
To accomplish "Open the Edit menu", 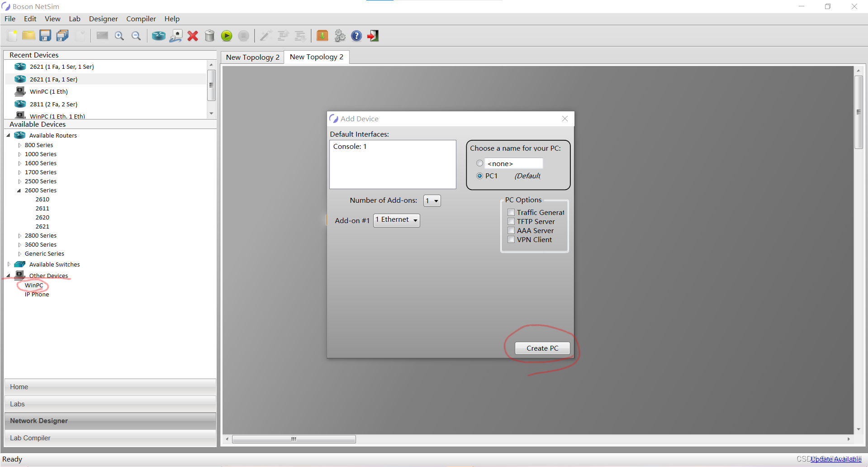I will point(30,19).
